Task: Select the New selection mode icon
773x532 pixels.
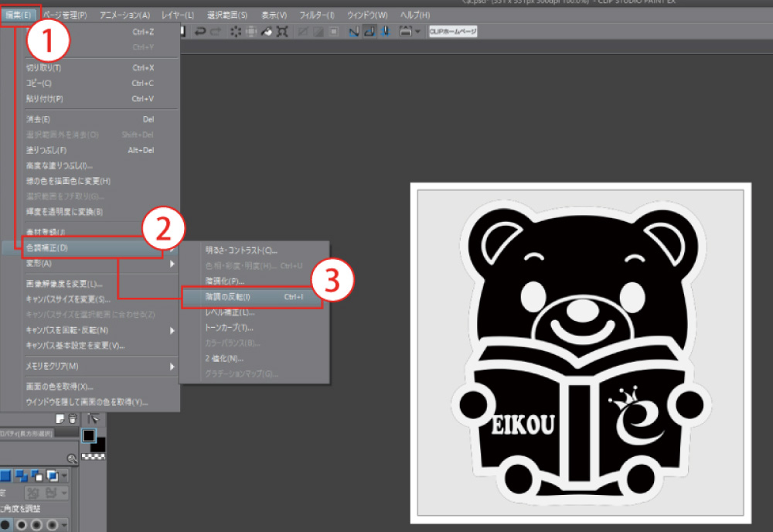Action: [5, 476]
